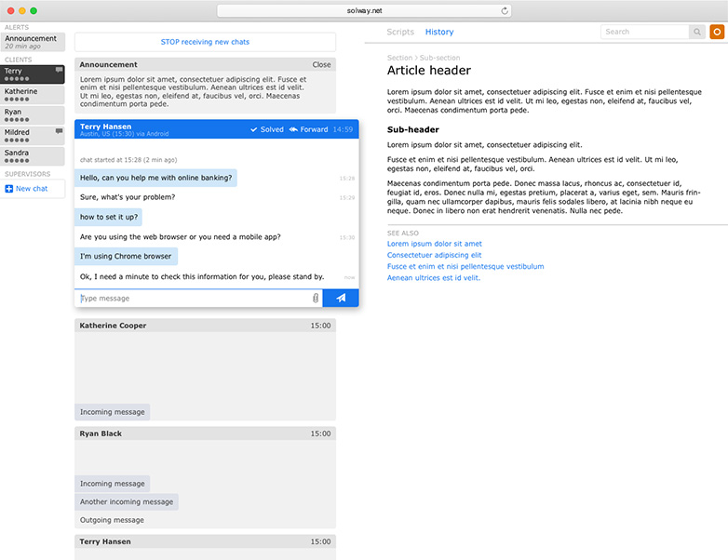Screen dimensions: 728x560
Task: Click the message bubble icon on Mildred's entry
Action: pyautogui.click(x=59, y=131)
